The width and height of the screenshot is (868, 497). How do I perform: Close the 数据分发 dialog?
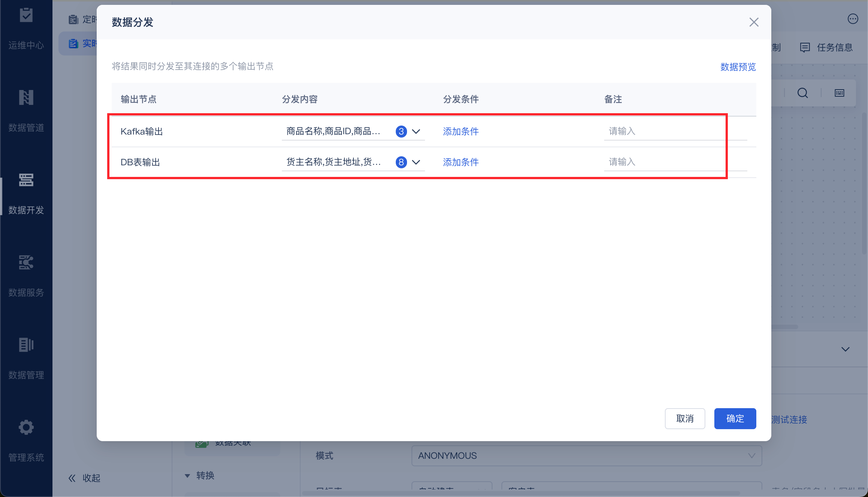[x=754, y=22]
